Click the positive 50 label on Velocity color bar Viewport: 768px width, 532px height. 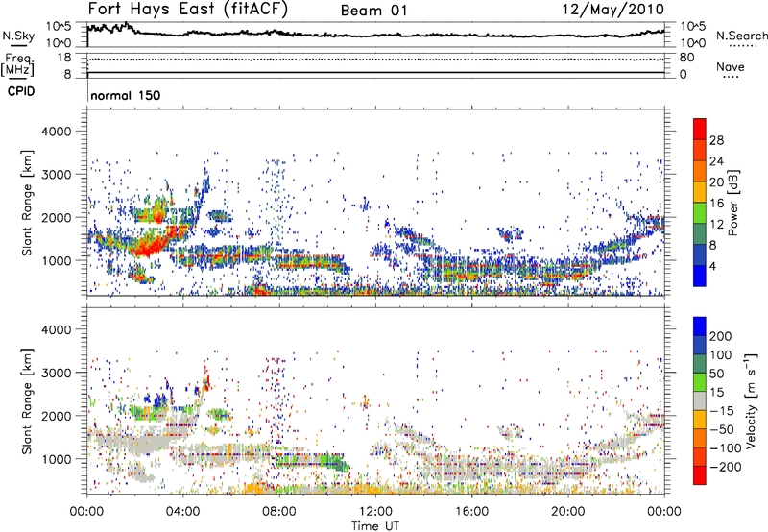tap(716, 374)
